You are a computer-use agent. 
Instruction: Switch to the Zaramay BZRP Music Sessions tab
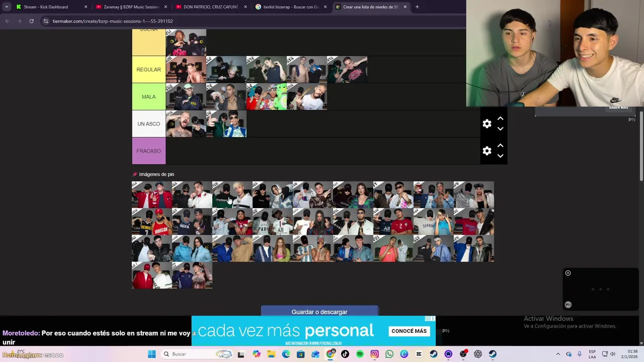coord(131,7)
